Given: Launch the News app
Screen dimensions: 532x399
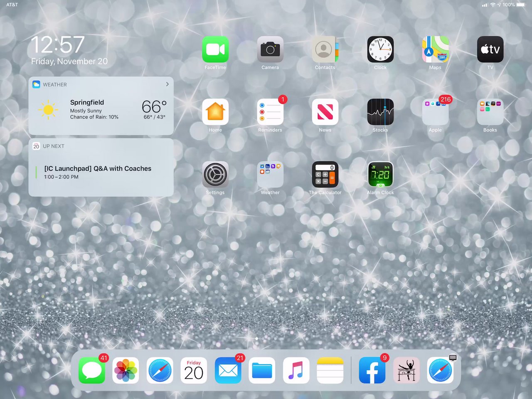Looking at the screenshot, I should (325, 112).
